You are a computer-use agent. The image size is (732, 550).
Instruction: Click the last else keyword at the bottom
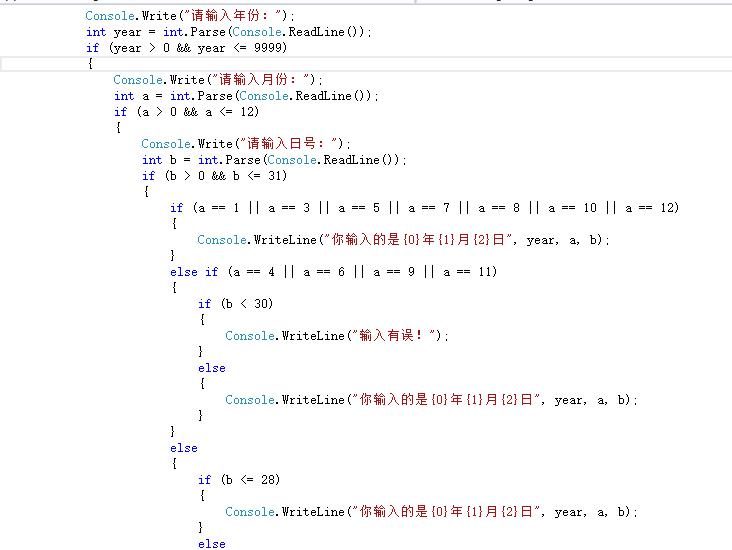212,544
